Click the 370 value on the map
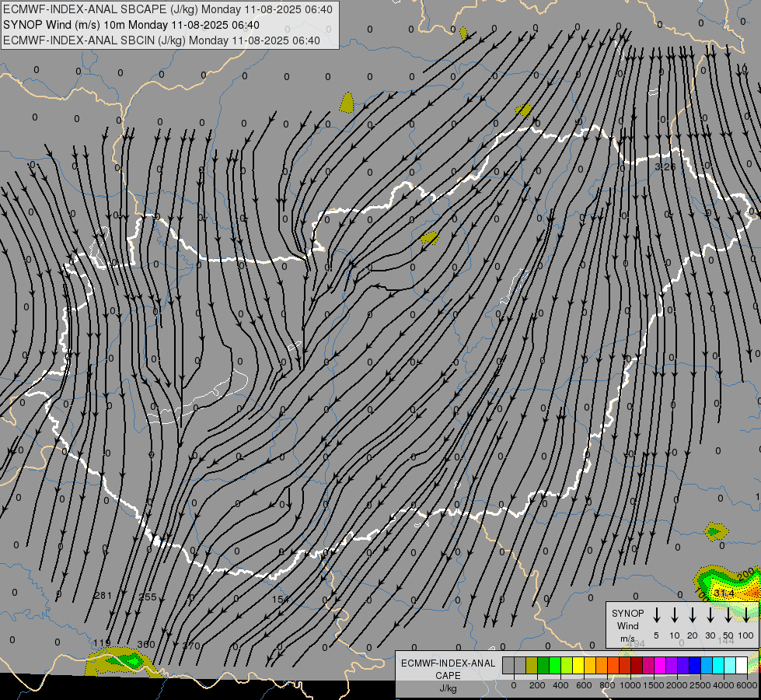The image size is (761, 700). [191, 646]
